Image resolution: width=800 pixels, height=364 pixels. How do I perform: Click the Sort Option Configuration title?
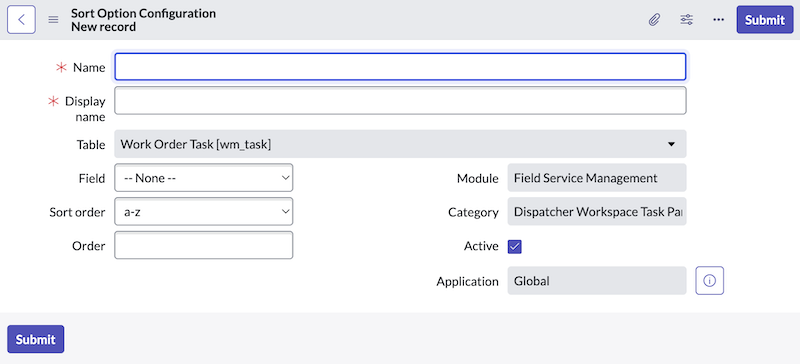coord(143,13)
